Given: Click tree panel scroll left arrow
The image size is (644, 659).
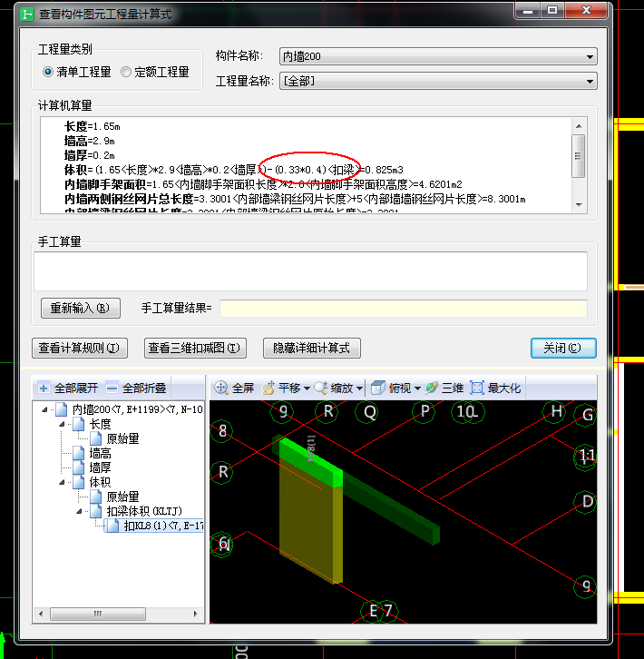Looking at the screenshot, I should coord(40,614).
